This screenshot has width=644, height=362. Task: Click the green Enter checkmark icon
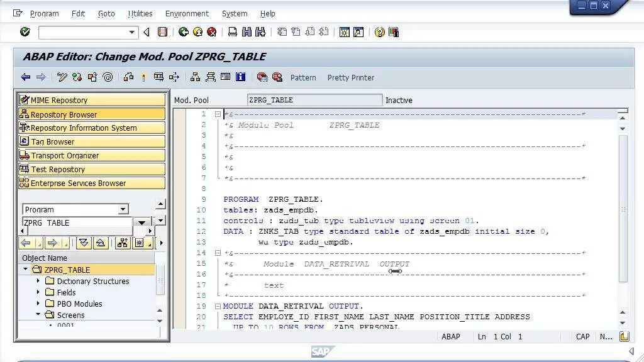click(x=25, y=31)
